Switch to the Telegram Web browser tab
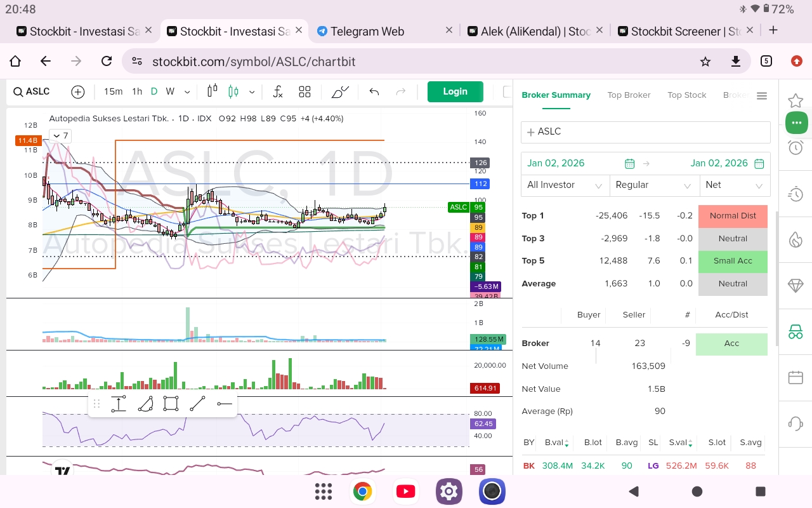 click(x=368, y=31)
